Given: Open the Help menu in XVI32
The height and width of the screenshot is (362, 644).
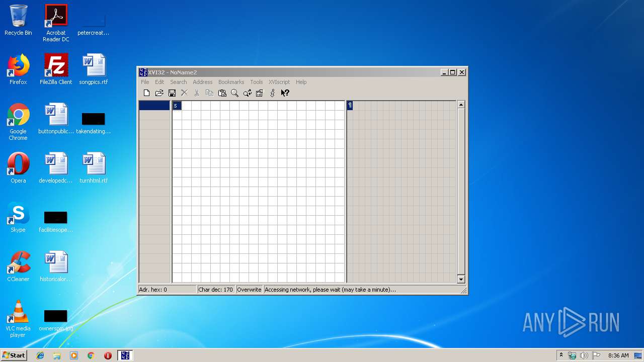Looking at the screenshot, I should pos(301,82).
